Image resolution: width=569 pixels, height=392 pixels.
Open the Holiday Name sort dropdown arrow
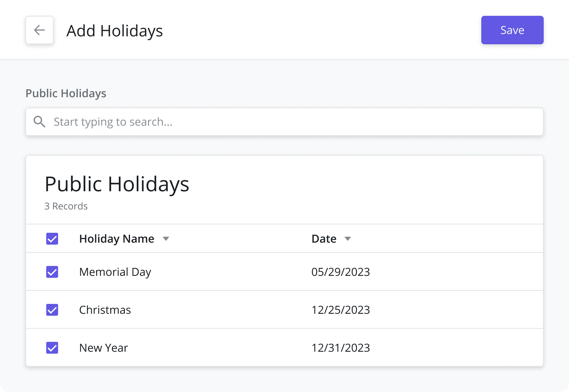[x=166, y=239]
